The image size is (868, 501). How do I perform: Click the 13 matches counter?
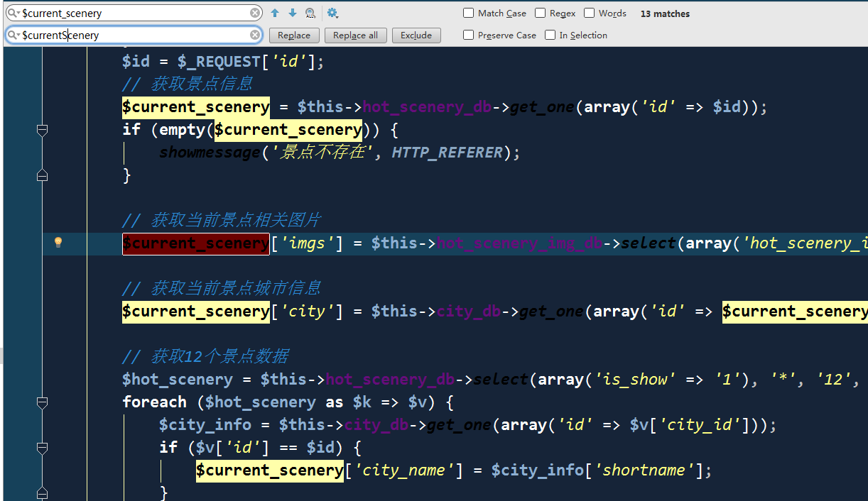point(665,13)
